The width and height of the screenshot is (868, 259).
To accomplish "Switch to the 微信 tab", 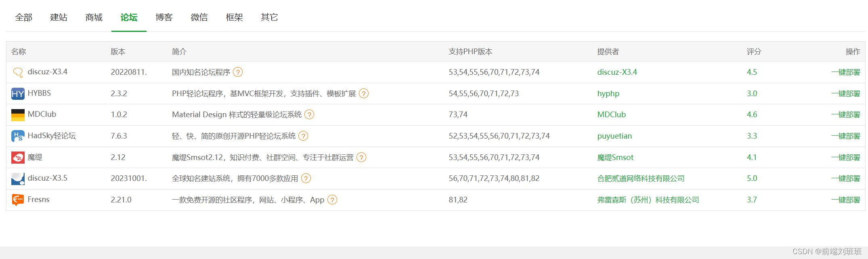I will (199, 17).
